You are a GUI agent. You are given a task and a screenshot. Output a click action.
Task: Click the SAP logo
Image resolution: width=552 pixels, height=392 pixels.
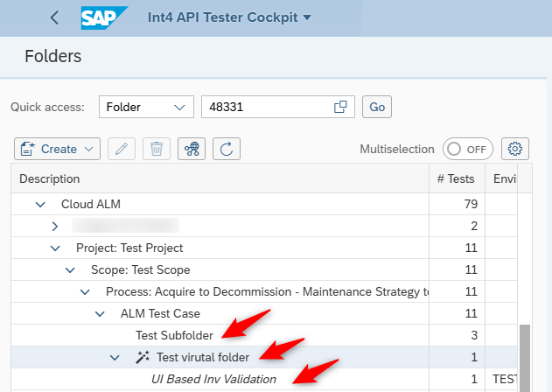click(x=104, y=17)
